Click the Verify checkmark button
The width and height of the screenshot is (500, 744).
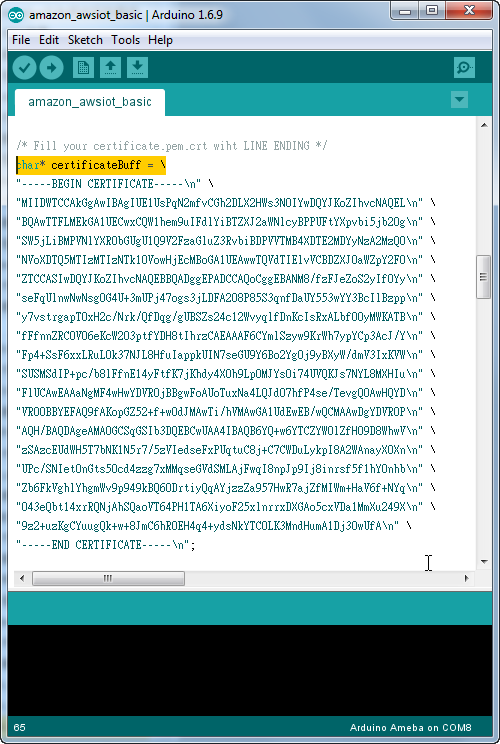point(24,68)
